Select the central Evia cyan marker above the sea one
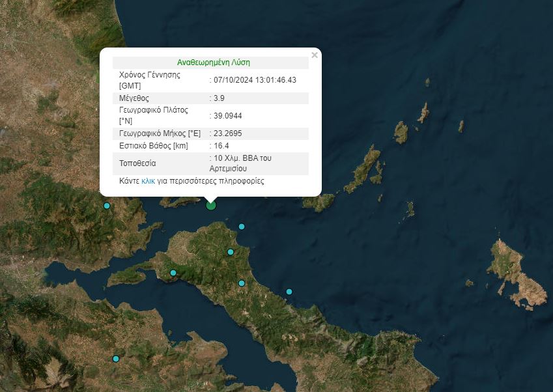The image size is (553, 392). 242,283
